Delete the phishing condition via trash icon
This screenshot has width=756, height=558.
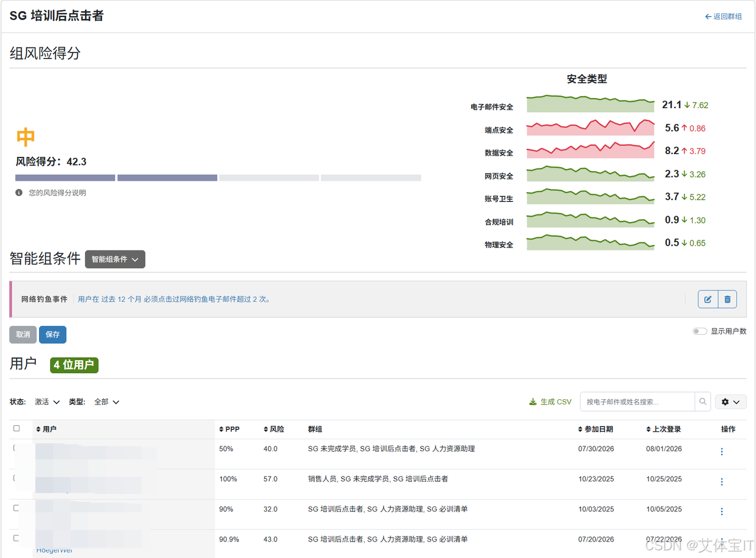(x=727, y=299)
